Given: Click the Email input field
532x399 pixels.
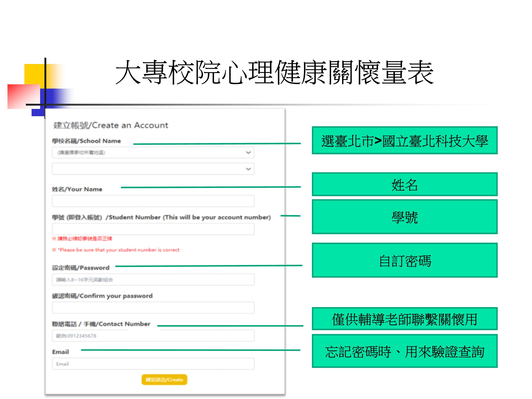Looking at the screenshot, I should (x=153, y=364).
